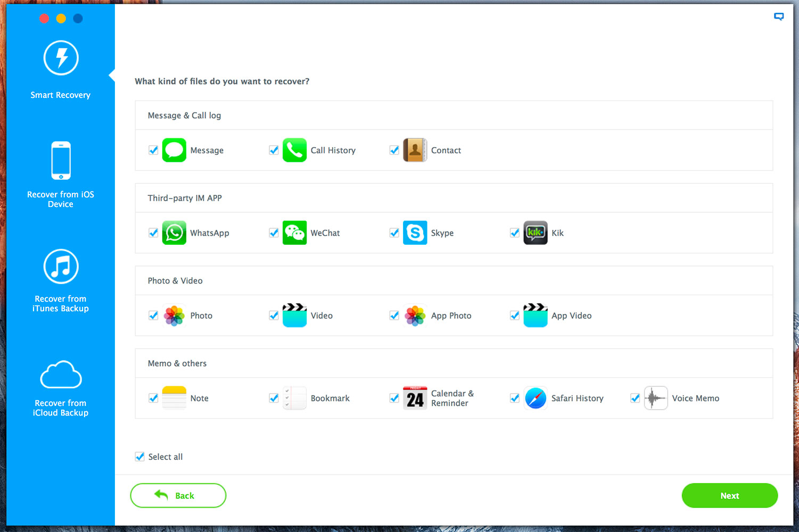Viewport: 799px width, 532px height.
Task: Disable the Safari History checkbox
Action: coord(515,398)
